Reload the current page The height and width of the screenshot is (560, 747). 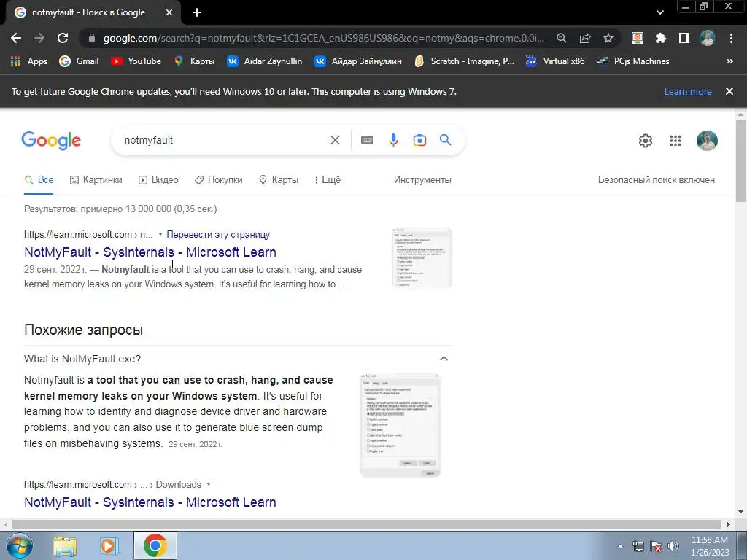tap(63, 38)
